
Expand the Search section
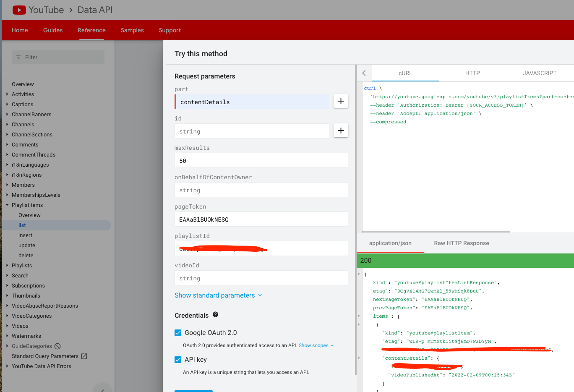click(7, 276)
